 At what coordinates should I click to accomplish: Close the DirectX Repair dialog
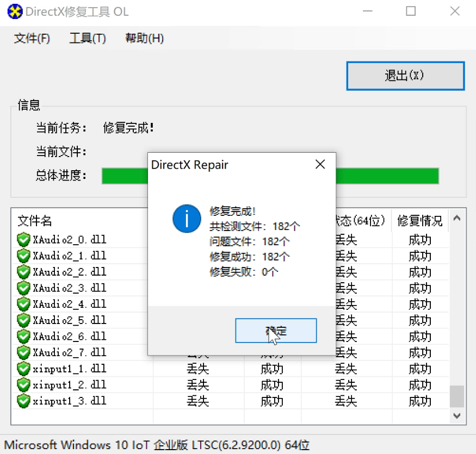pos(320,165)
